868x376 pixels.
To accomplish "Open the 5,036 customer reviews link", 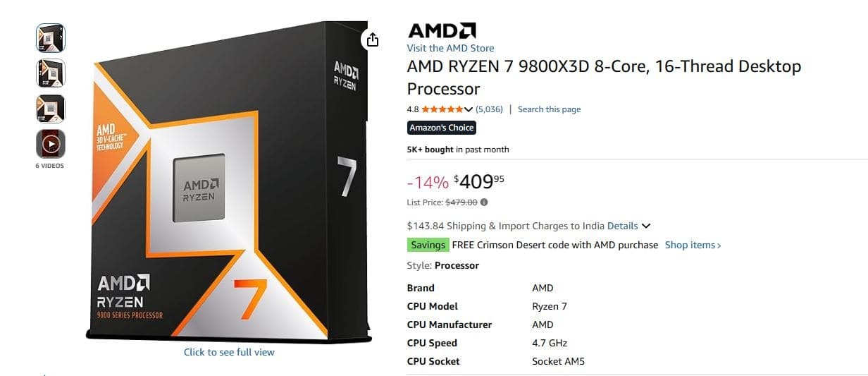I will (489, 109).
